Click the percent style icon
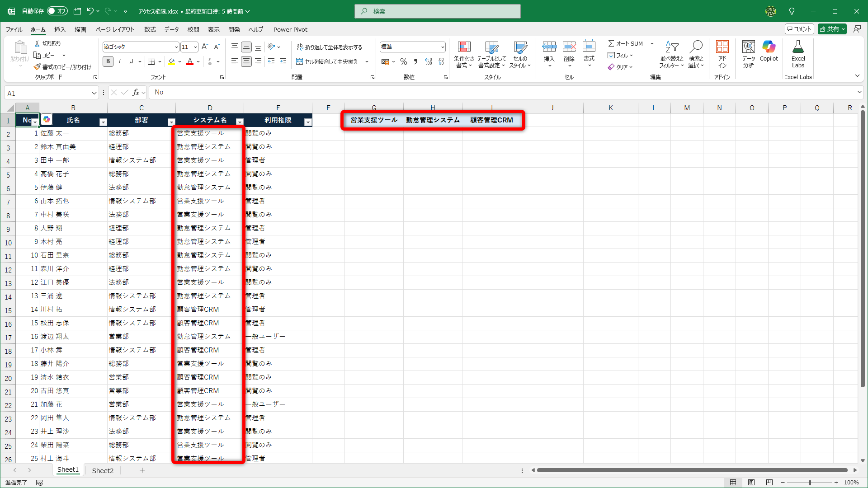 click(x=404, y=61)
